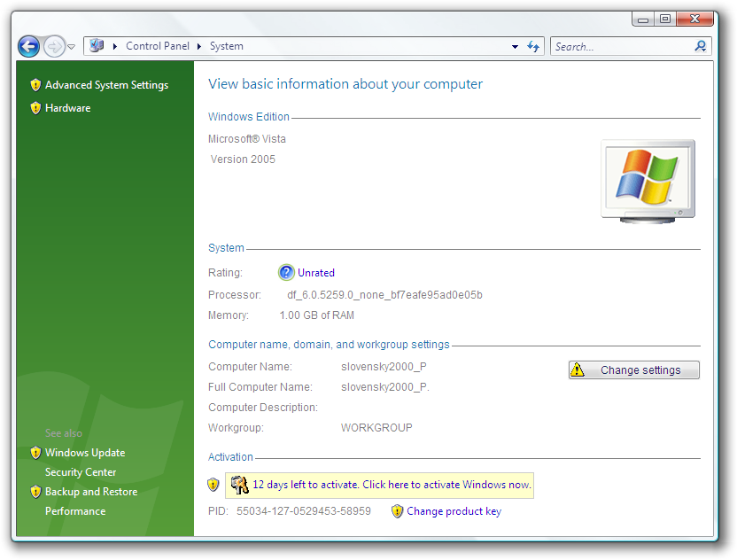Click the 1.00 GB of RAM value
The width and height of the screenshot is (737, 560).
(317, 315)
